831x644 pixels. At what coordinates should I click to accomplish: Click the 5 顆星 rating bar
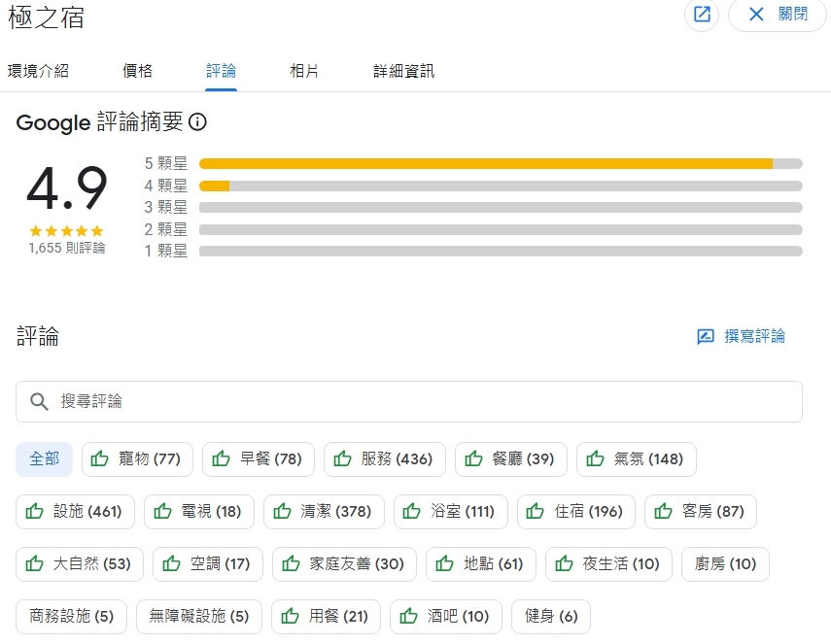coord(501,163)
